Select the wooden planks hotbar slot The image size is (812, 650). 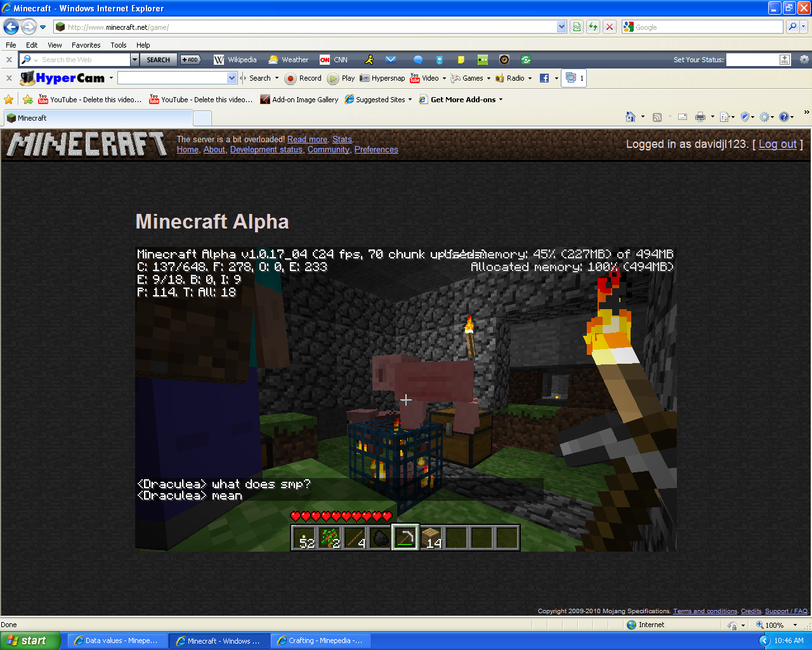pyautogui.click(x=431, y=538)
